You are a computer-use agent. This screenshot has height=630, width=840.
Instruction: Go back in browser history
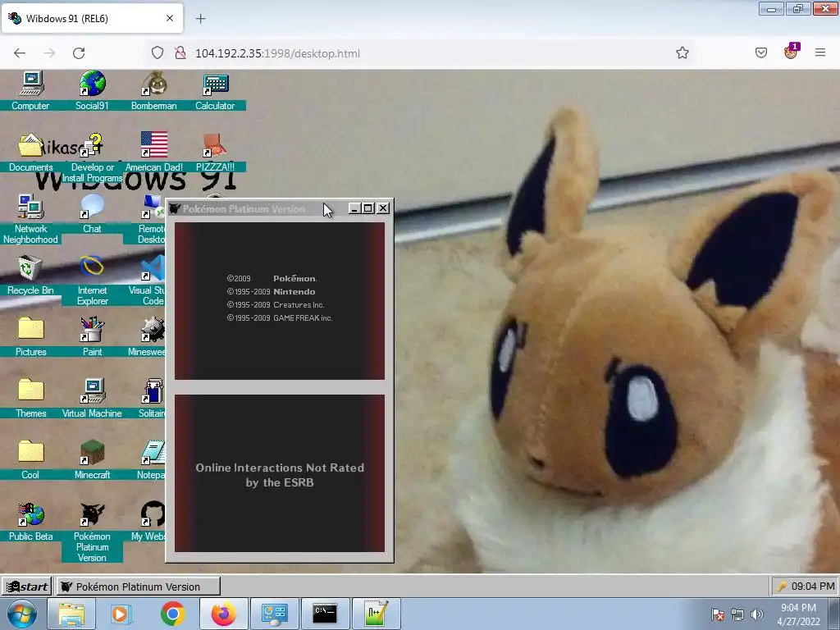tap(20, 53)
